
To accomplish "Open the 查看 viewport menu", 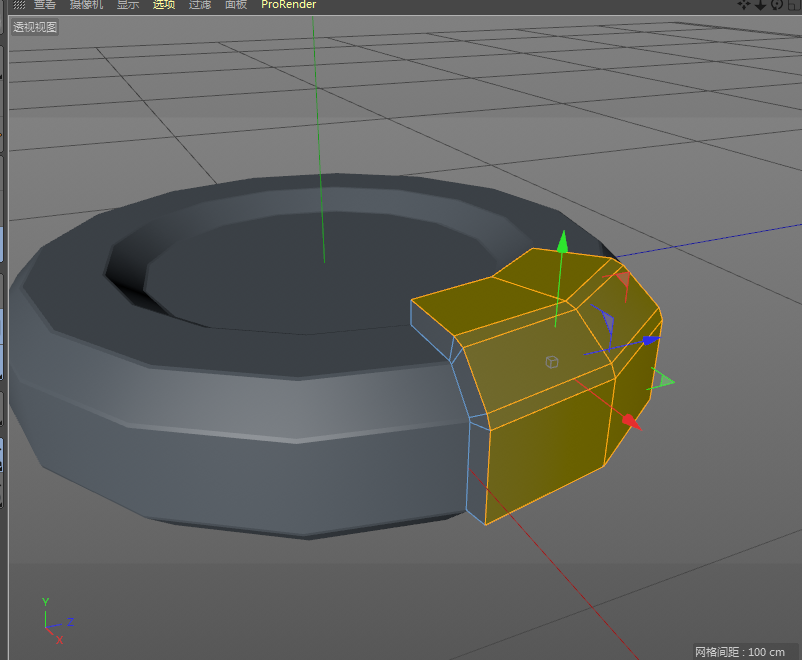I will [x=44, y=5].
